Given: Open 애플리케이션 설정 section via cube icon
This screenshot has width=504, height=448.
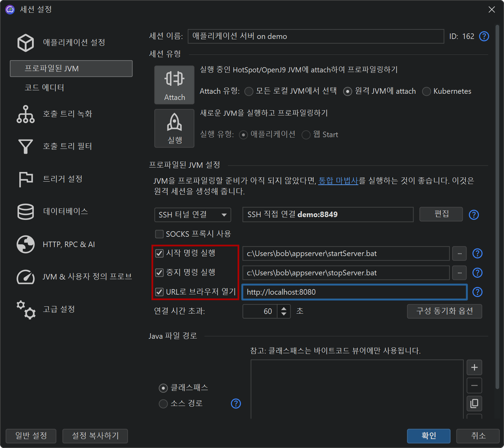Looking at the screenshot, I should click(x=25, y=43).
